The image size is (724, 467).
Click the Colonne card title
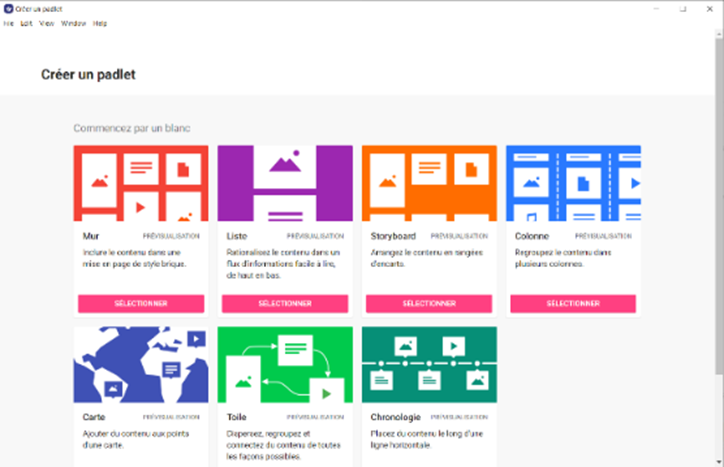pos(532,236)
